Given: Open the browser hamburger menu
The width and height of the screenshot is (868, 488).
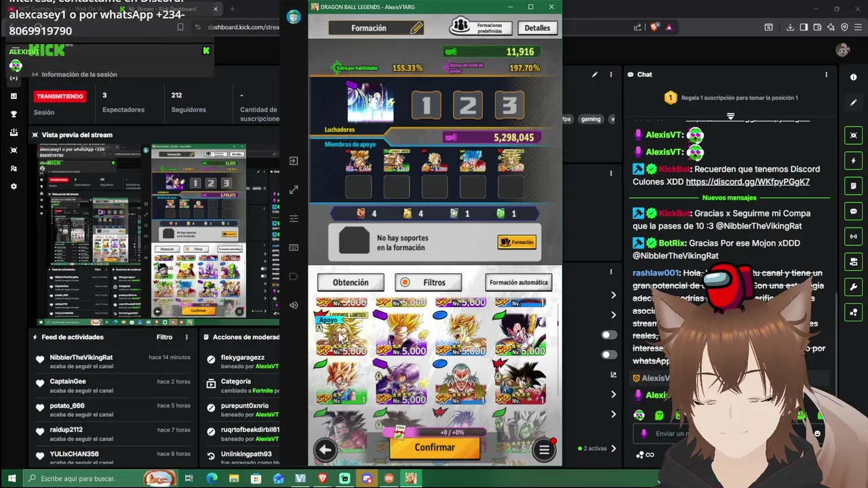Looking at the screenshot, I should tap(858, 27).
